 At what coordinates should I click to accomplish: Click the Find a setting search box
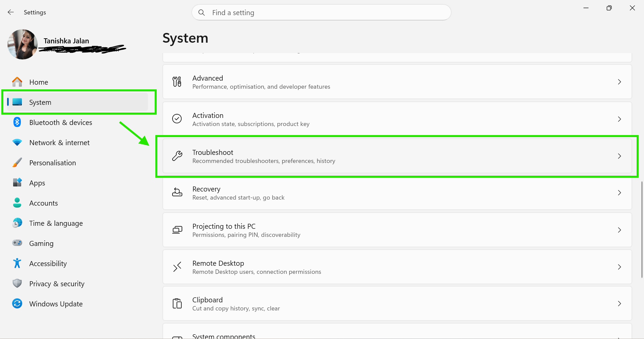point(321,12)
